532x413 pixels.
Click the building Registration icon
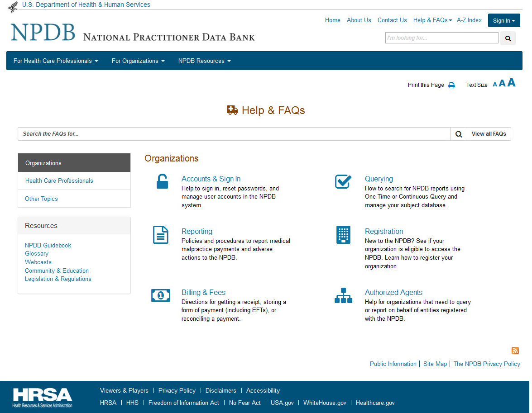(x=343, y=235)
